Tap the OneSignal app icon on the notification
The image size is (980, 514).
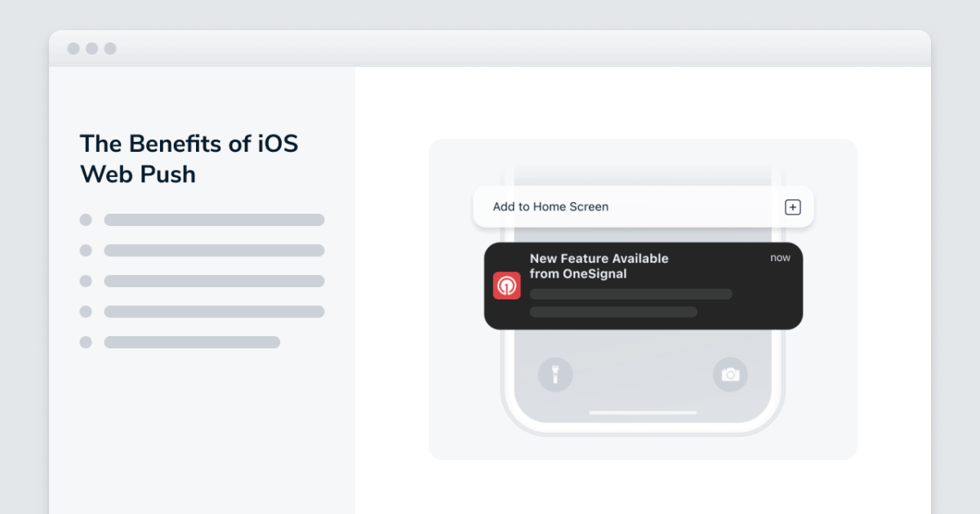(x=506, y=286)
